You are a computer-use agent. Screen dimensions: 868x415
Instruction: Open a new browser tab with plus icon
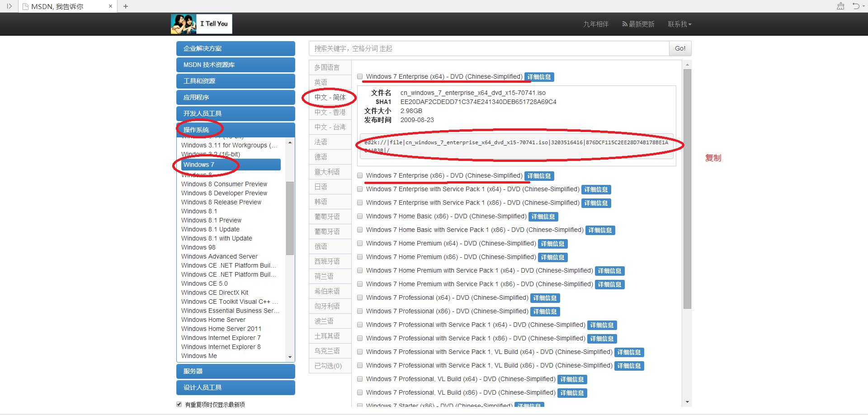(x=126, y=6)
